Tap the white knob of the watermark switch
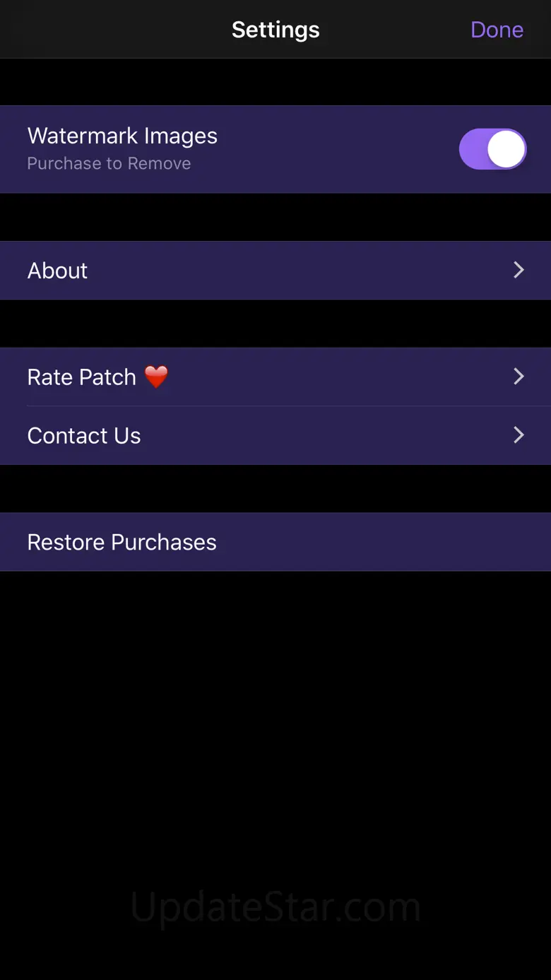 (506, 149)
